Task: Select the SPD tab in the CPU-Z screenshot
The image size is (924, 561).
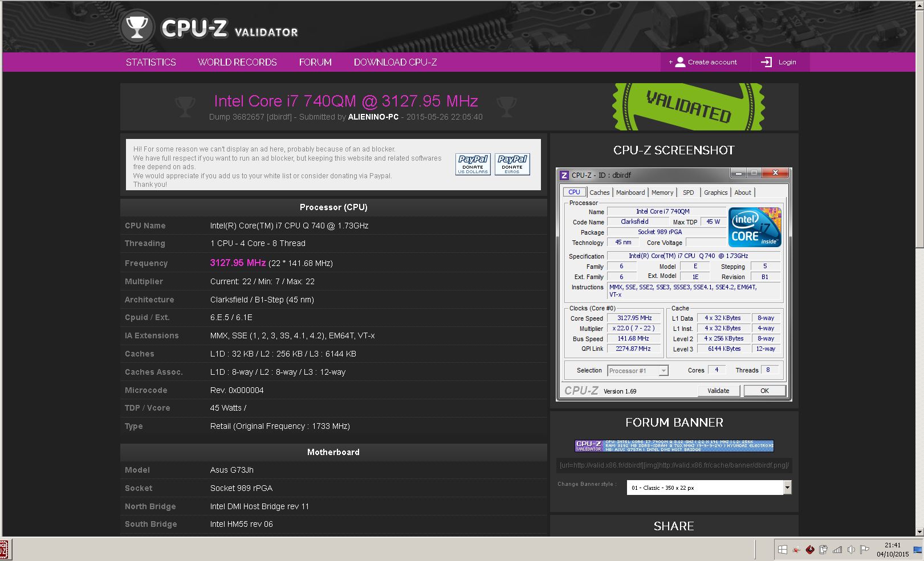Action: tap(689, 193)
